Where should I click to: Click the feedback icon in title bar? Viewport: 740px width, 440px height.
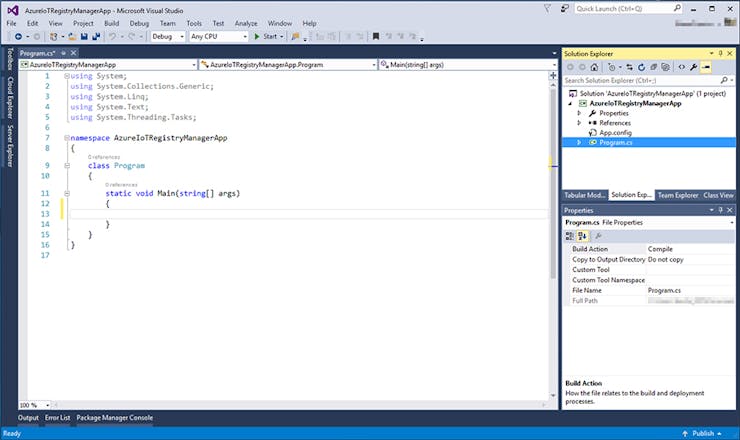564,8
